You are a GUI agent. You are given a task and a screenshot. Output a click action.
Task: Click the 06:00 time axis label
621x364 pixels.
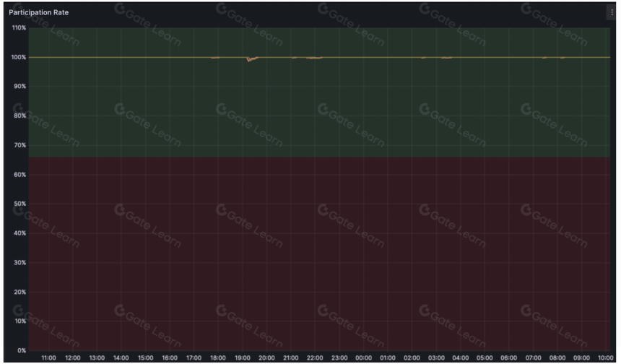508,357
